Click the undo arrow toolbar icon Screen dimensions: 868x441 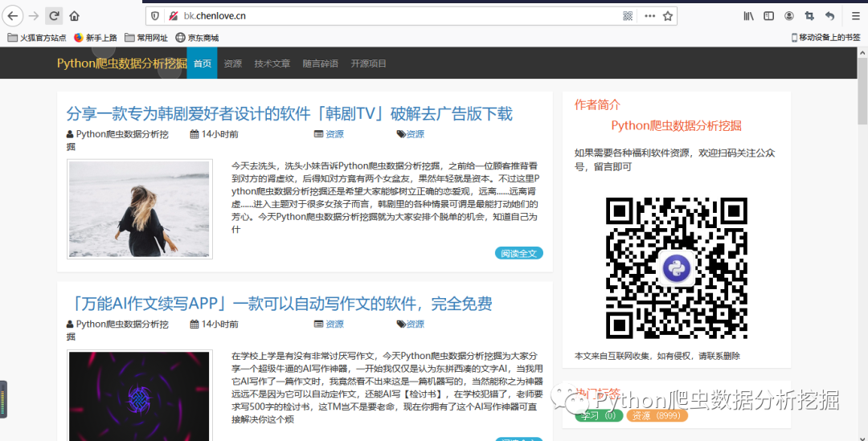point(829,16)
